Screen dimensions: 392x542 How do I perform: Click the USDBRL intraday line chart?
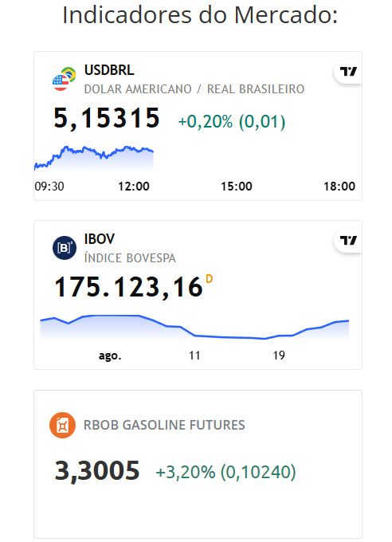pos(94,158)
